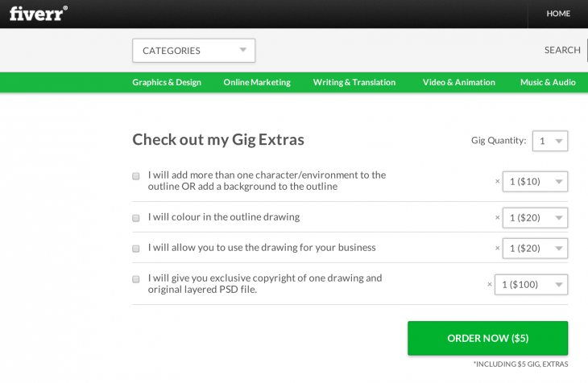Open the Gig Quantity dropdown
Screen dimensions: 588x383
pos(550,141)
